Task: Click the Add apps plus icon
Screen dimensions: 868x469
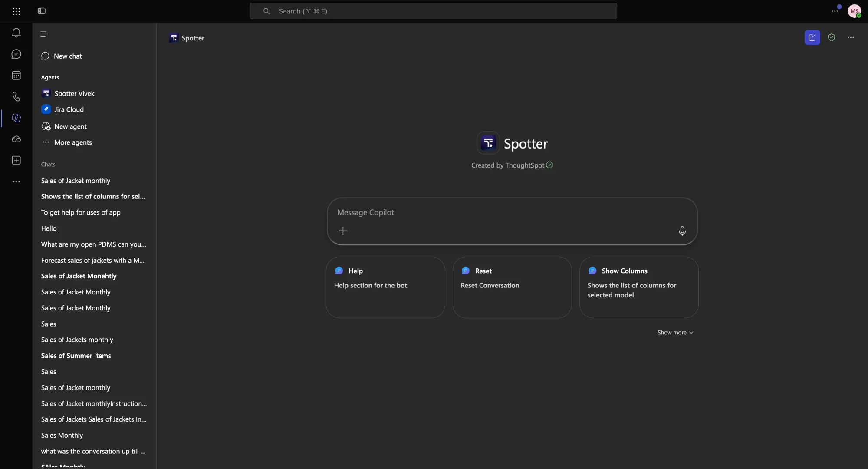Action: [x=16, y=161]
